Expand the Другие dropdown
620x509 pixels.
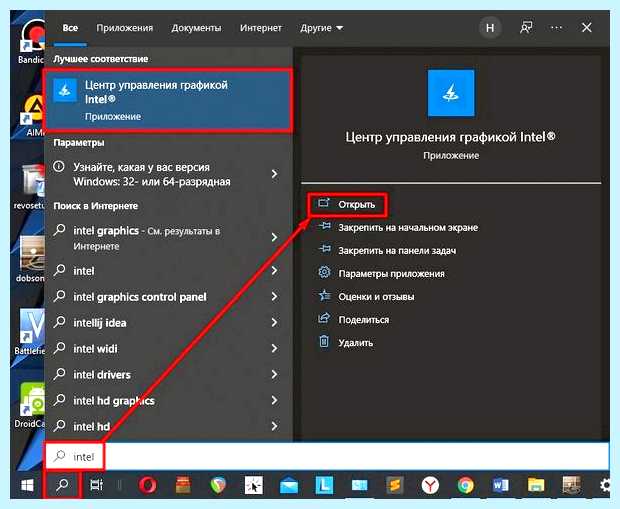[321, 28]
